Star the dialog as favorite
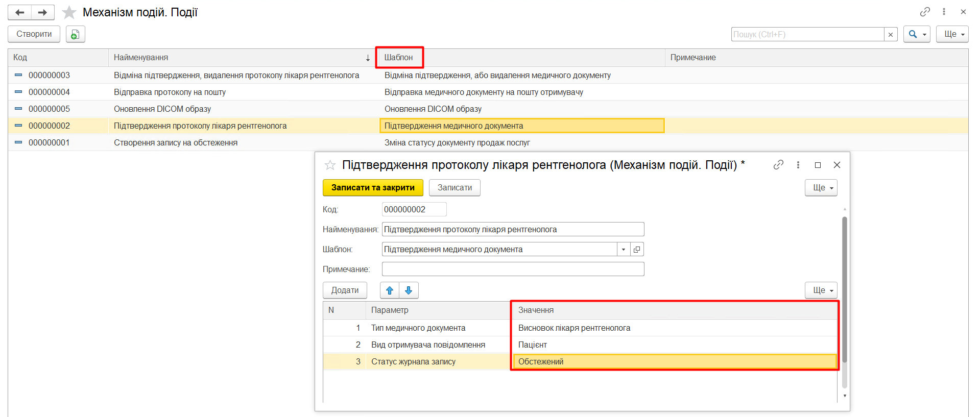This screenshot has width=980, height=417. 330,165
